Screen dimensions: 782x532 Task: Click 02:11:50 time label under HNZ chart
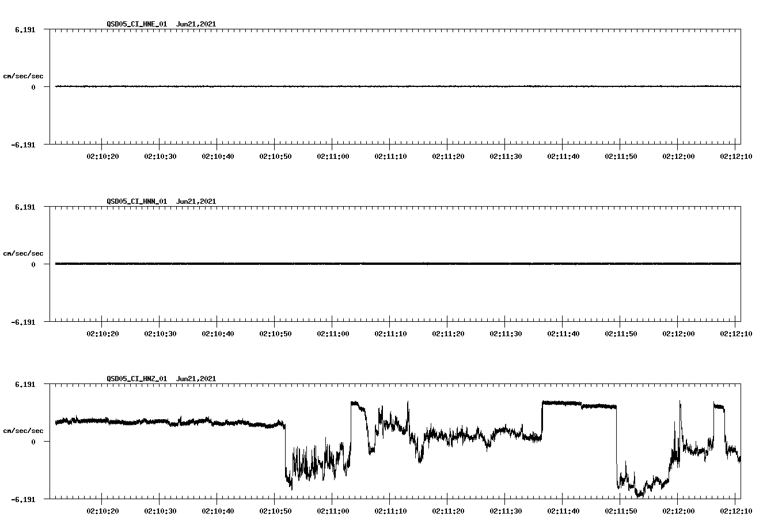point(621,511)
